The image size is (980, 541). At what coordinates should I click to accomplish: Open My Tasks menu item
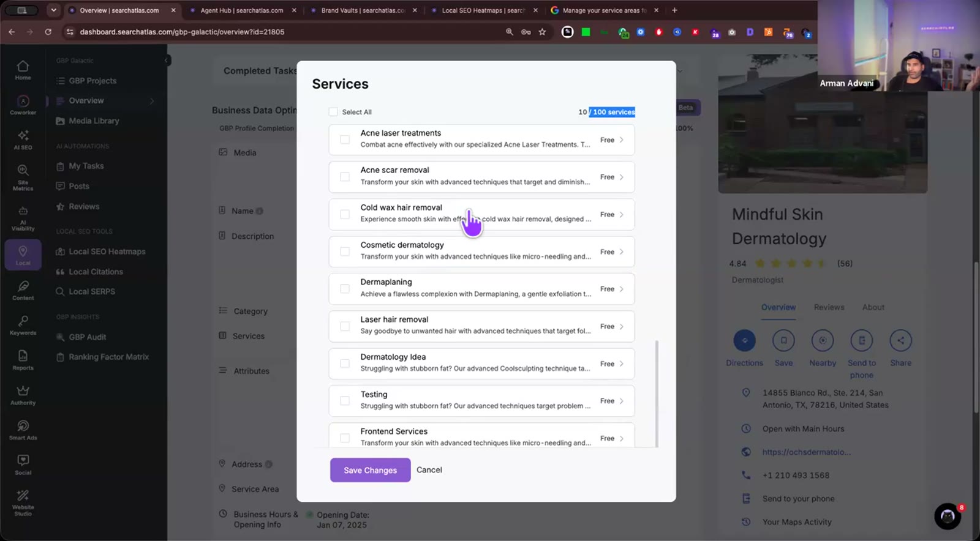click(x=80, y=166)
